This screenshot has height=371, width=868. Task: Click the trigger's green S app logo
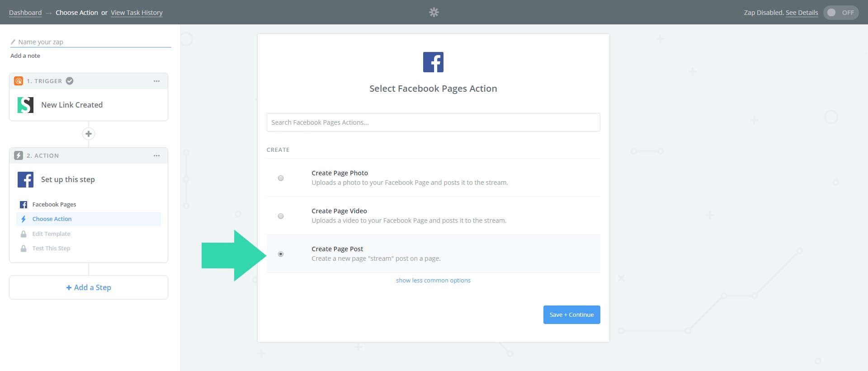click(25, 105)
